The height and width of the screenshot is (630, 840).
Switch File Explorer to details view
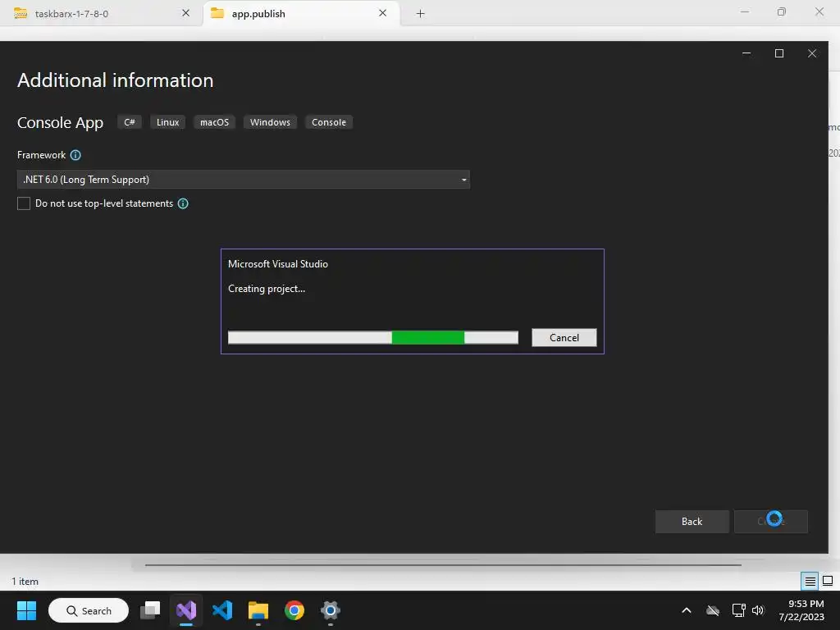click(810, 581)
